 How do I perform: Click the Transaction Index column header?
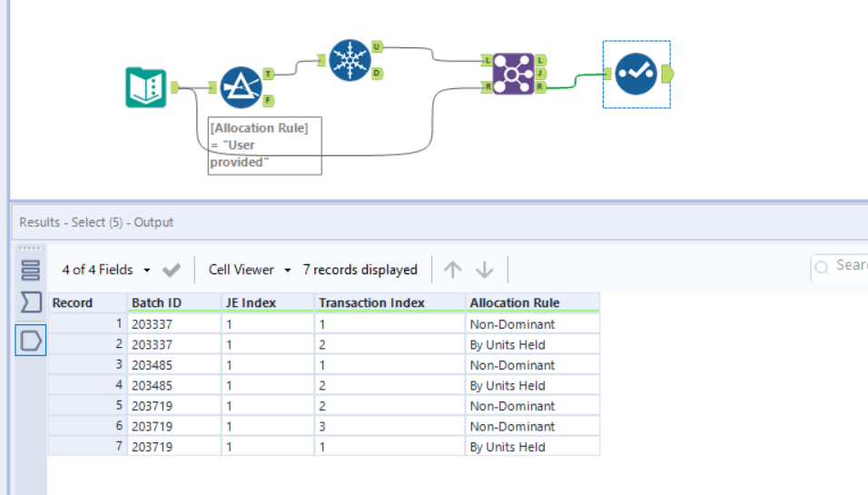tap(390, 302)
